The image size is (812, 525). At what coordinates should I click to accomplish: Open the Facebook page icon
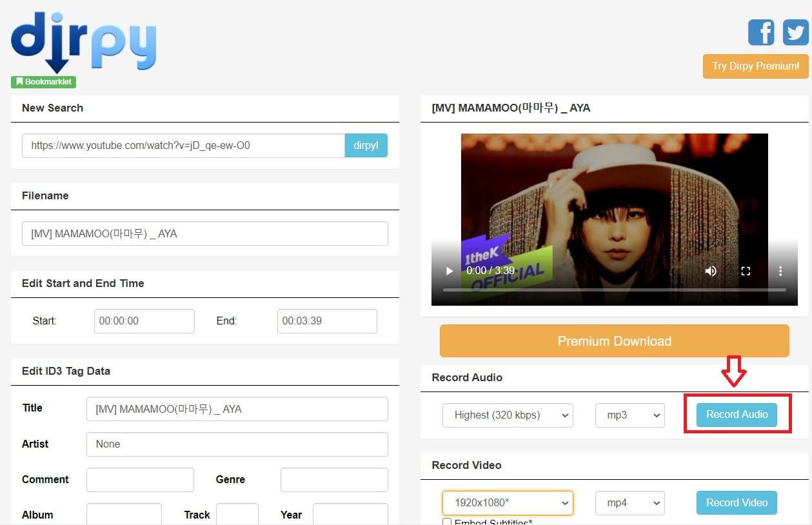(x=761, y=32)
